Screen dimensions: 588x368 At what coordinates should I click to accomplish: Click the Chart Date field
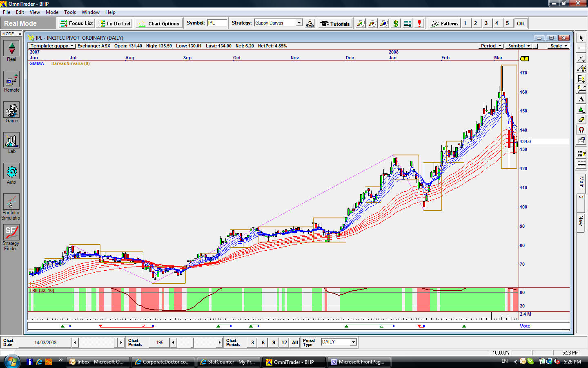point(45,342)
